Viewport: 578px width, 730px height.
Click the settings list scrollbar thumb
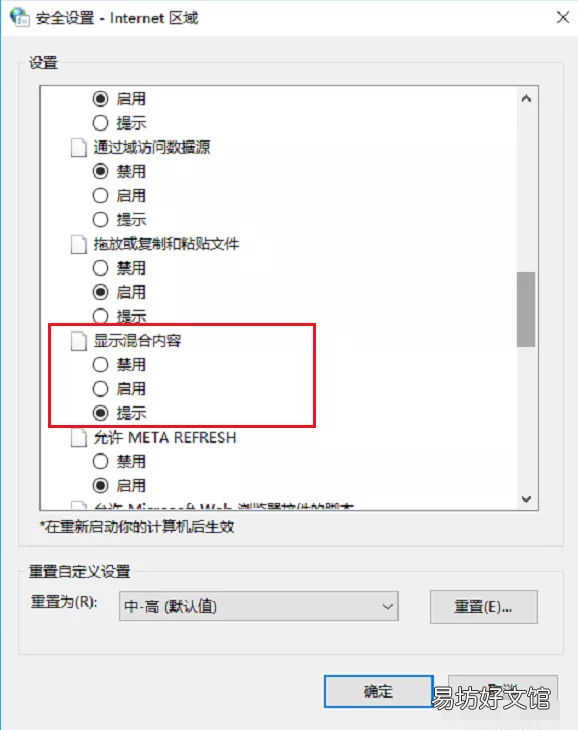[x=526, y=309]
